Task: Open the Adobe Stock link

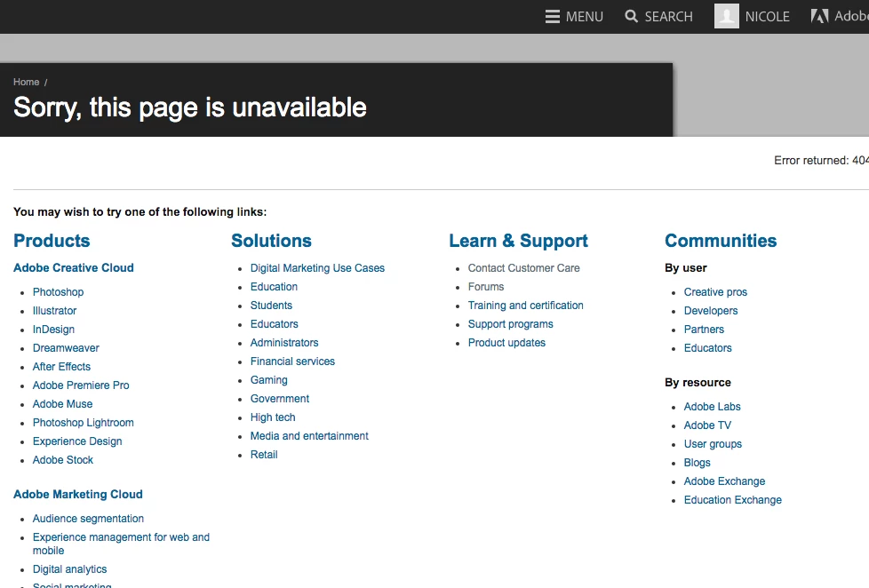Action: pos(62,460)
